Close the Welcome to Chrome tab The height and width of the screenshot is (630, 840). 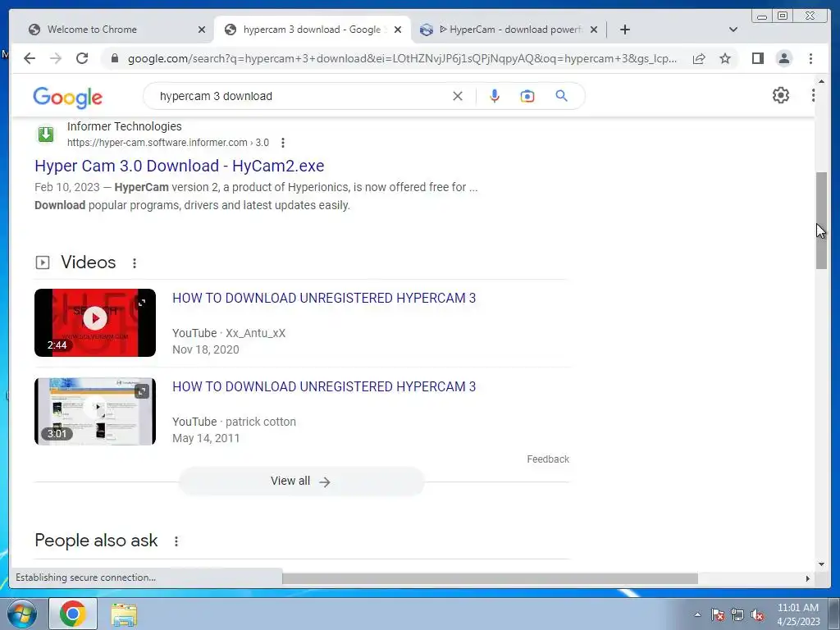[202, 30]
